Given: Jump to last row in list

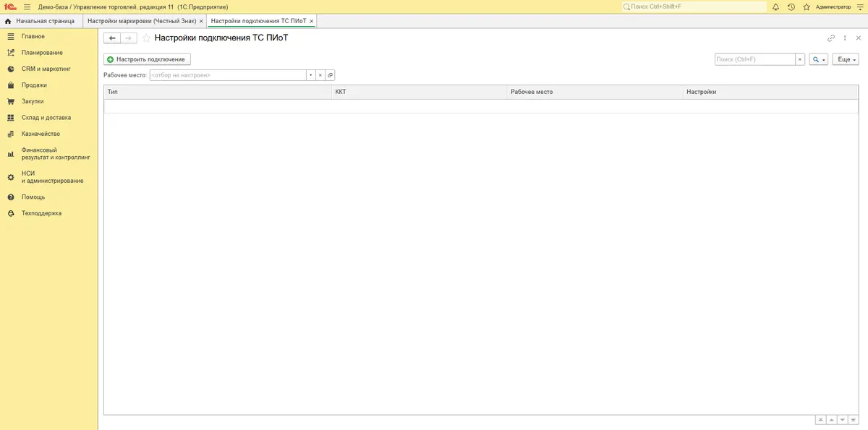Looking at the screenshot, I should click(x=853, y=420).
